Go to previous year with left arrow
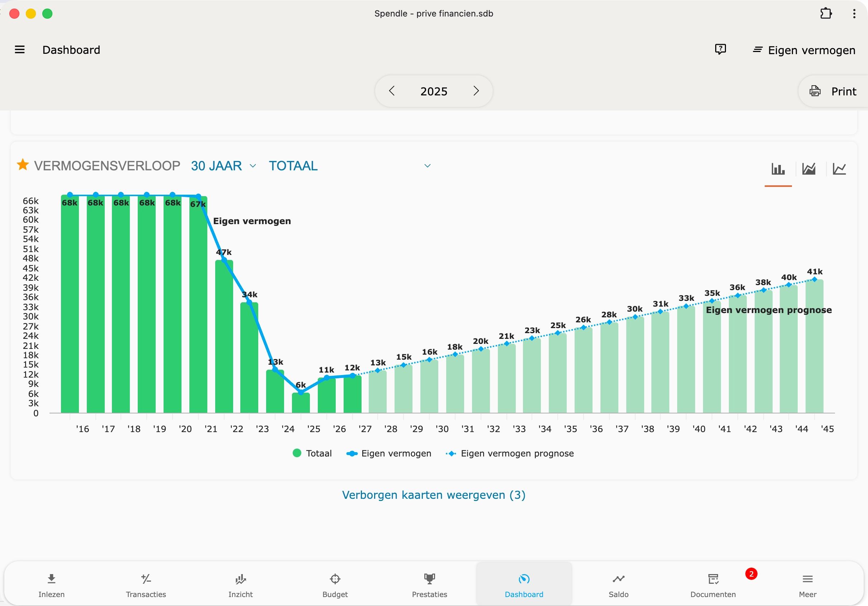 [392, 91]
